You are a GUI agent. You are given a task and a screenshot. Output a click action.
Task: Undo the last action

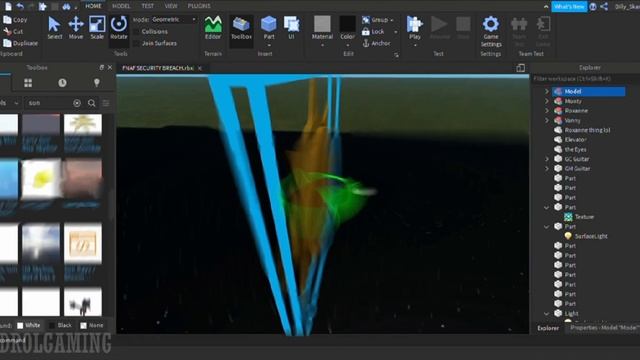20,6
